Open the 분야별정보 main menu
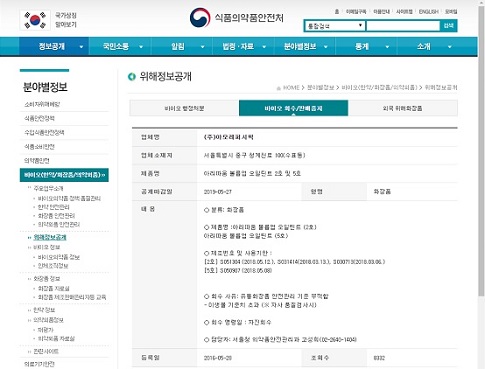The image size is (485, 369). tap(300, 46)
